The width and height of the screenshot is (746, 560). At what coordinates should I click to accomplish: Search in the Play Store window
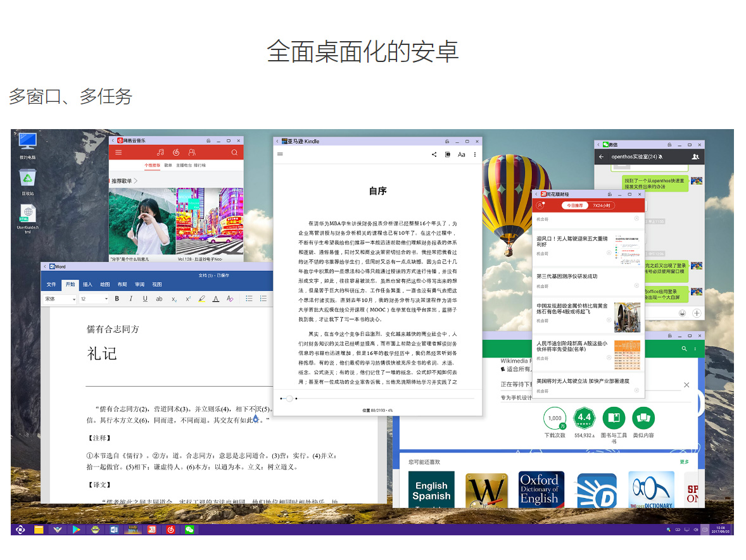tap(684, 349)
